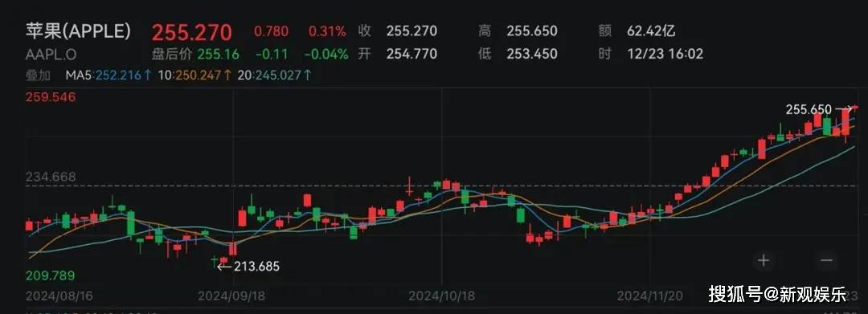Click the date label 2024/09/18
This screenshot has width=868, height=314.
click(231, 296)
